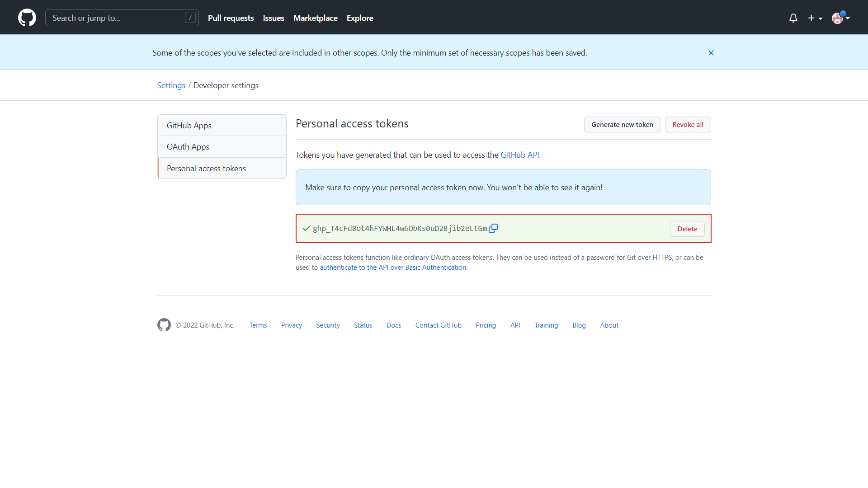
Task: Open the user avatar profile menu
Action: [840, 18]
